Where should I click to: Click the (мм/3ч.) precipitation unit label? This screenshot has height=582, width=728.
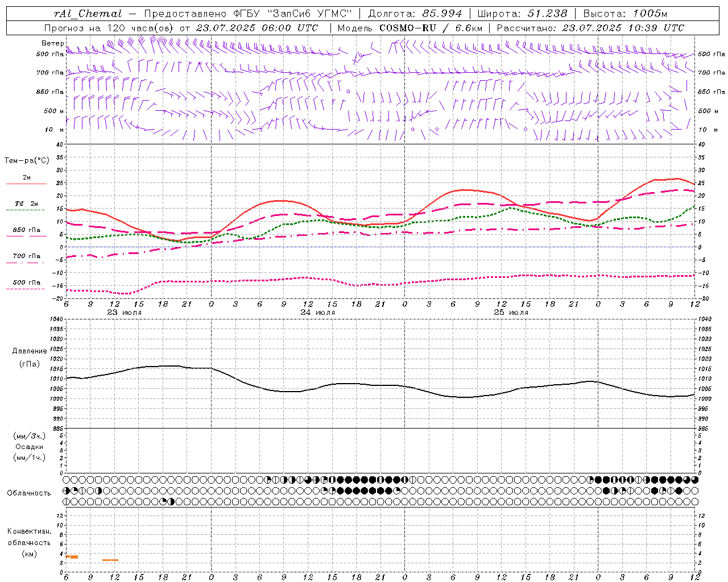[30, 436]
